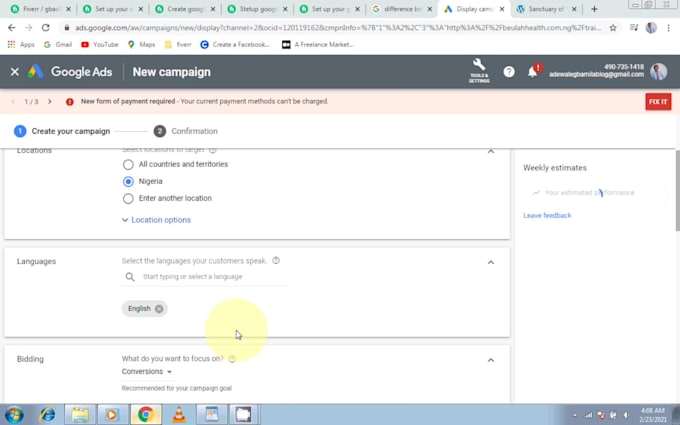
Task: Open File Explorer from the taskbar
Action: (80, 415)
